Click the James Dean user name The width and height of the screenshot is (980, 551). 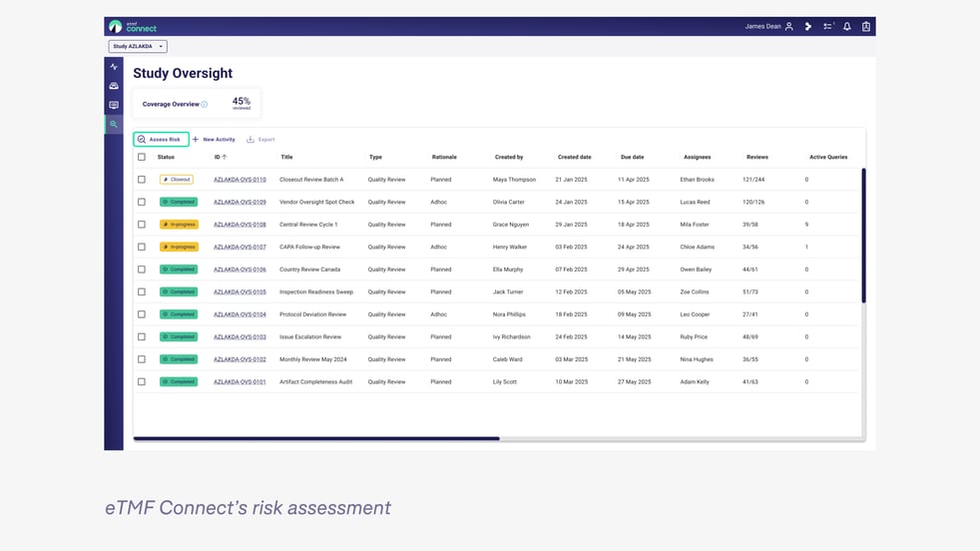click(762, 26)
